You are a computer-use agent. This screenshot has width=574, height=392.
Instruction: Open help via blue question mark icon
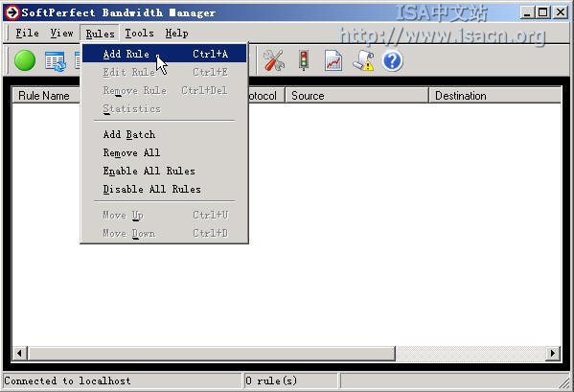393,60
